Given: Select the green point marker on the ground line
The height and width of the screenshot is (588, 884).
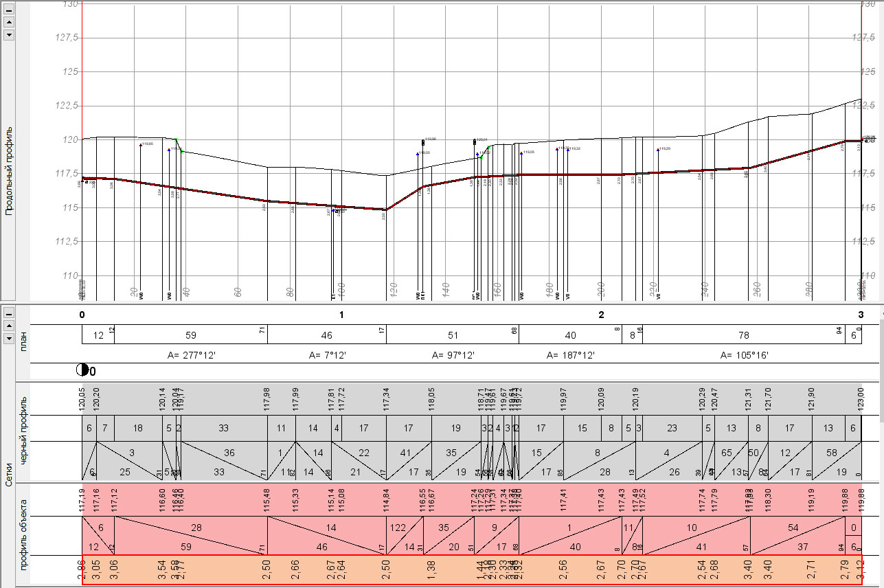Looking at the screenshot, I should (x=182, y=151).
